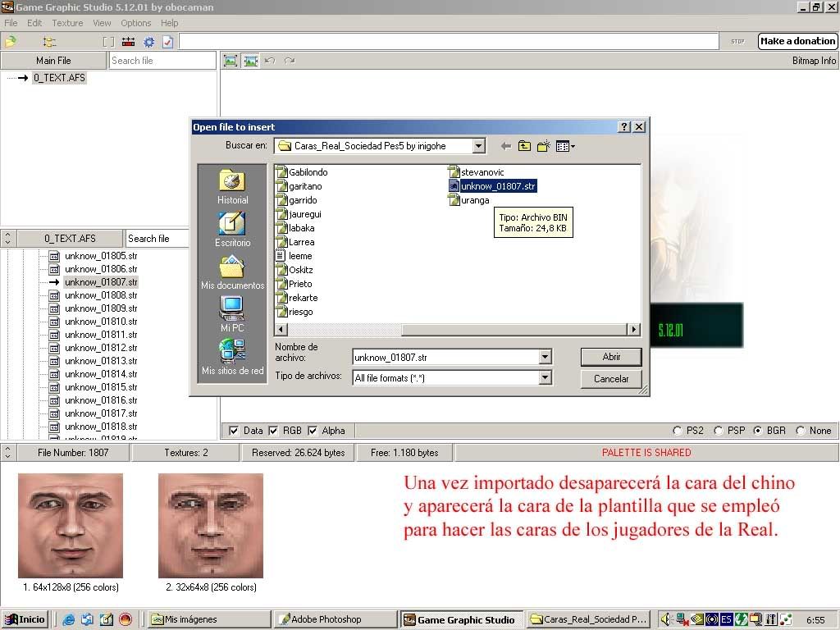Open the Help menu
The width and height of the screenshot is (840, 630).
click(x=169, y=23)
